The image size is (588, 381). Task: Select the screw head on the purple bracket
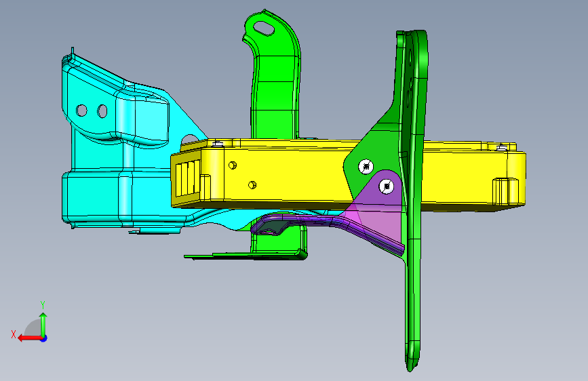click(x=387, y=186)
